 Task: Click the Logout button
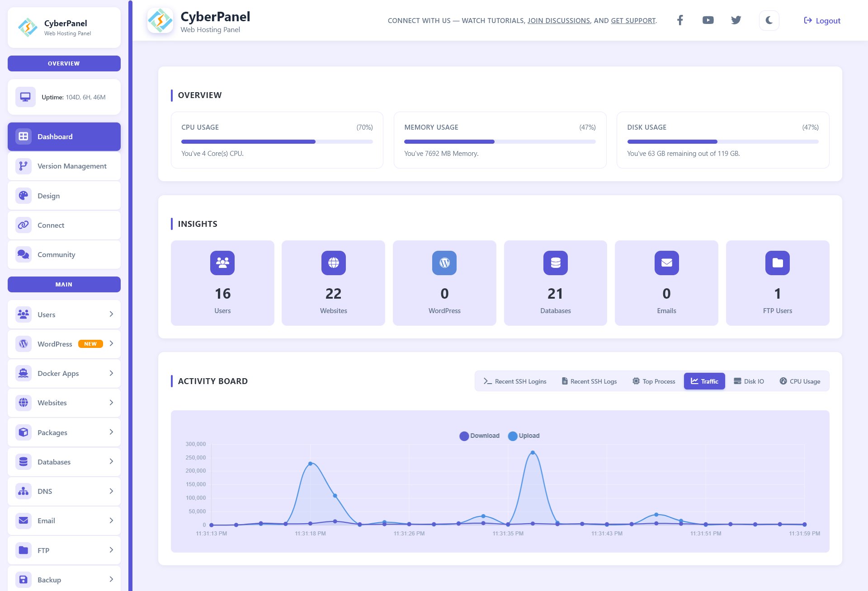pyautogui.click(x=822, y=21)
